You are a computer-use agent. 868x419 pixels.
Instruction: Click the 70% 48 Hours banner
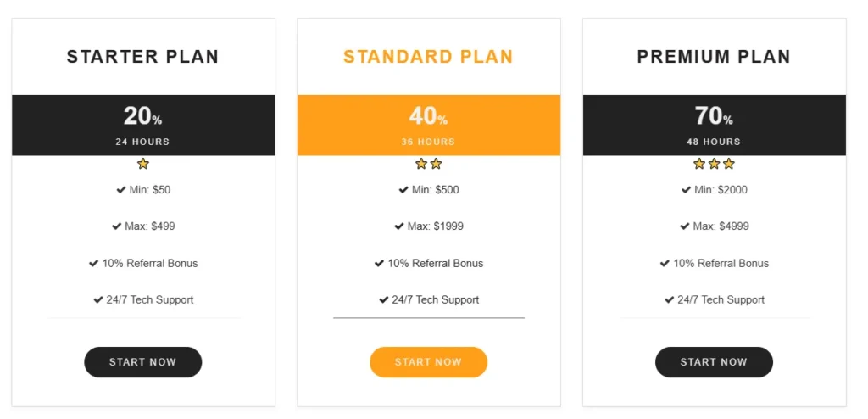point(714,125)
